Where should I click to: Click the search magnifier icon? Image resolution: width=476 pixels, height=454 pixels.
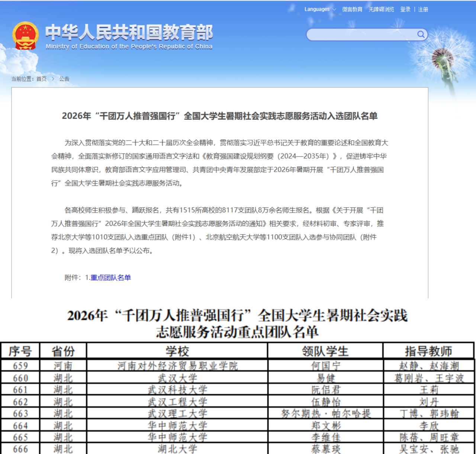[x=421, y=35]
